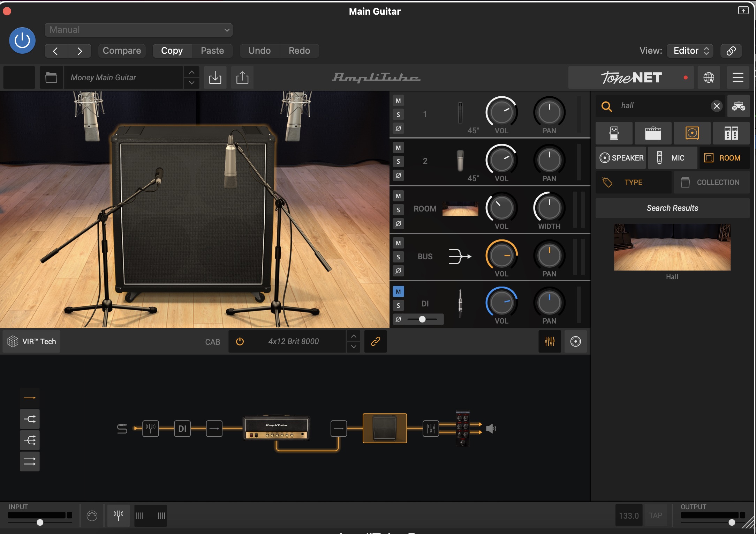Click the mic 1 microphone model icon
The width and height of the screenshot is (756, 534).
[460, 113]
